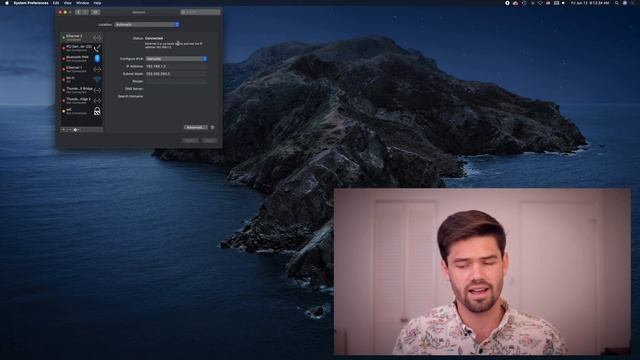Click the menu bar date and time

590,3
